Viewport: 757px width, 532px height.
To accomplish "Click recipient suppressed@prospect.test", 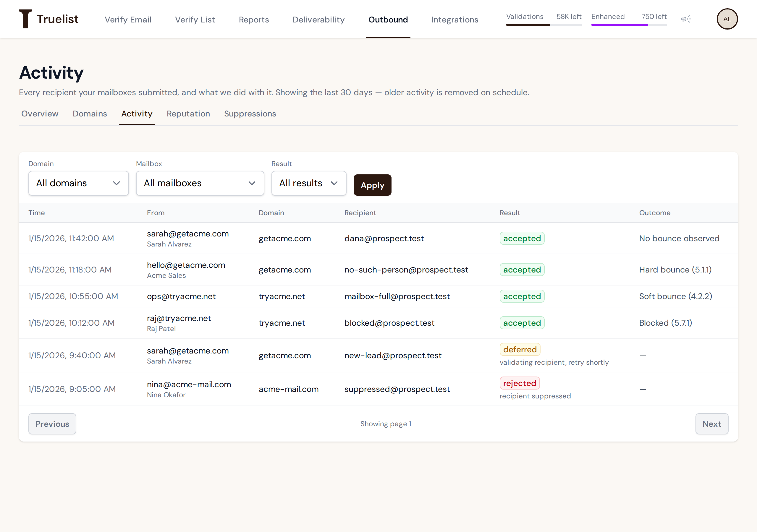I will (x=397, y=389).
